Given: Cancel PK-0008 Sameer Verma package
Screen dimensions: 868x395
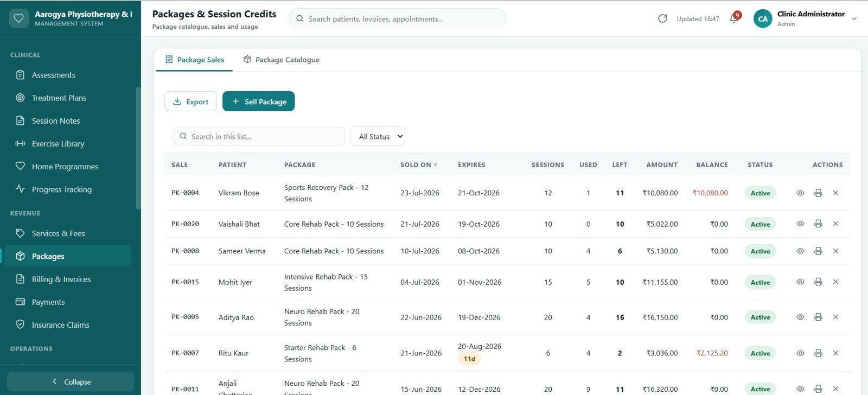Looking at the screenshot, I should click(x=835, y=251).
